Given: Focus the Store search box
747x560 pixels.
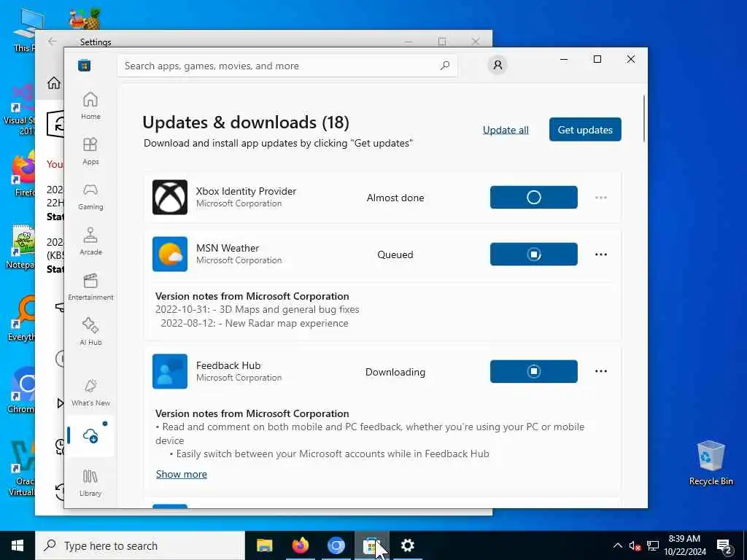Looking at the screenshot, I should tap(287, 66).
